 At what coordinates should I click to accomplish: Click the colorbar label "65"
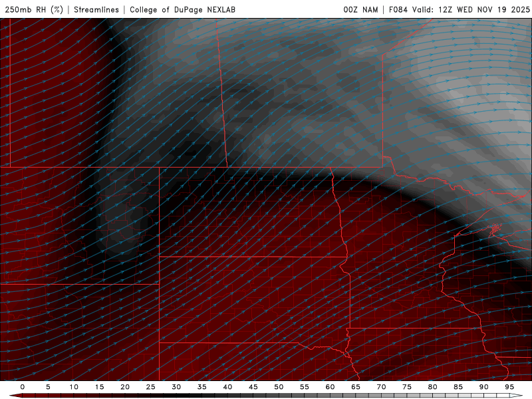point(356,387)
